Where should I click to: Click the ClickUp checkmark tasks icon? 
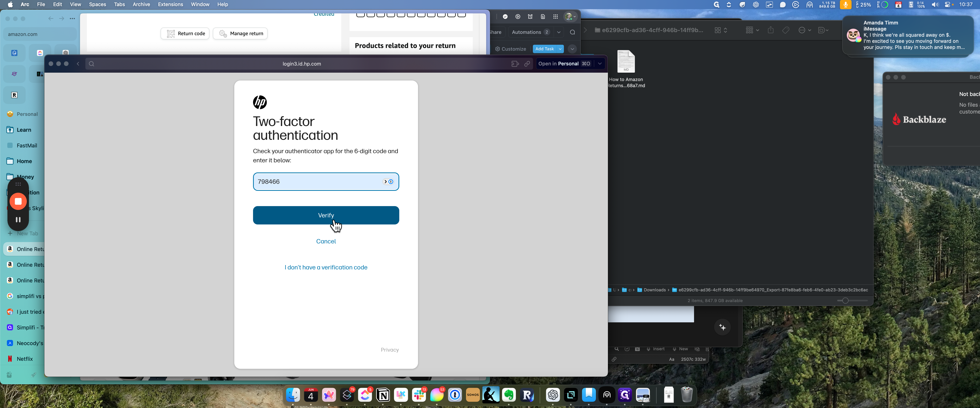[x=505, y=17]
